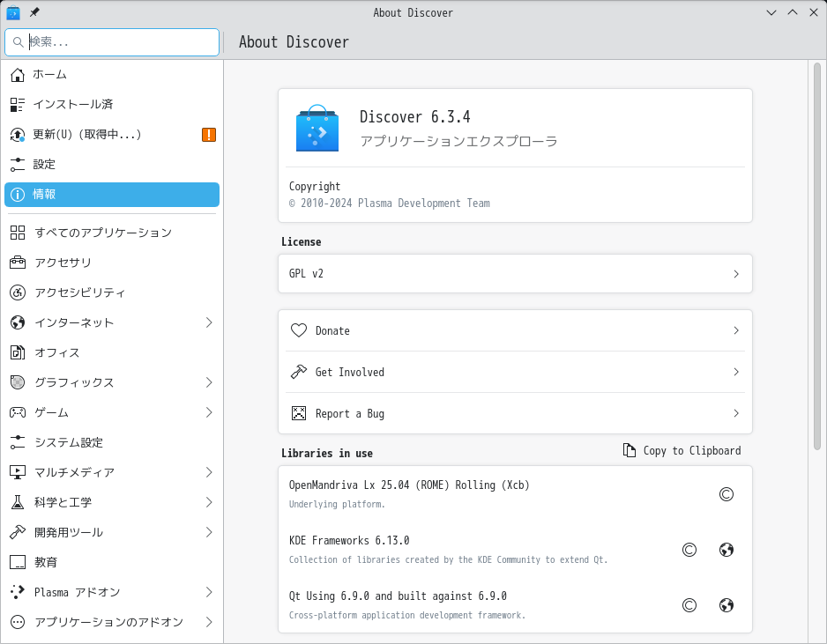827x644 pixels.
Task: Click the orange update warning badge
Action: [209, 135]
